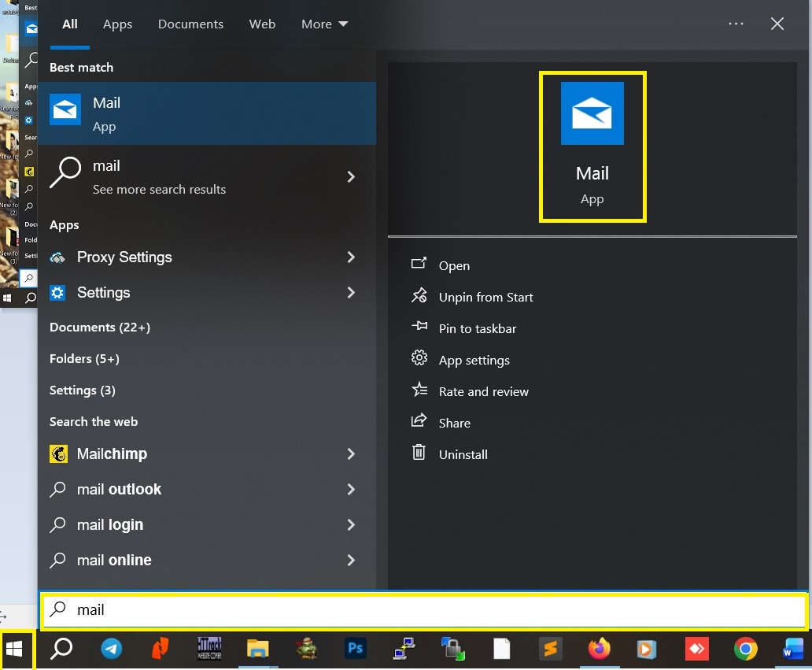Expand the 'mail outlook' suggestion arrow
Image resolution: width=812 pixels, height=670 pixels.
pos(351,490)
